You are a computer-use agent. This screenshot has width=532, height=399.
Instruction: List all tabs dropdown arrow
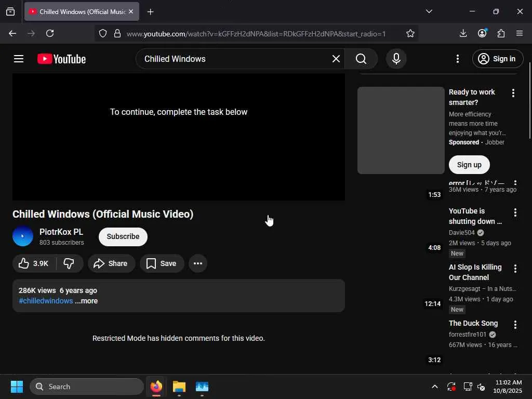point(429,11)
